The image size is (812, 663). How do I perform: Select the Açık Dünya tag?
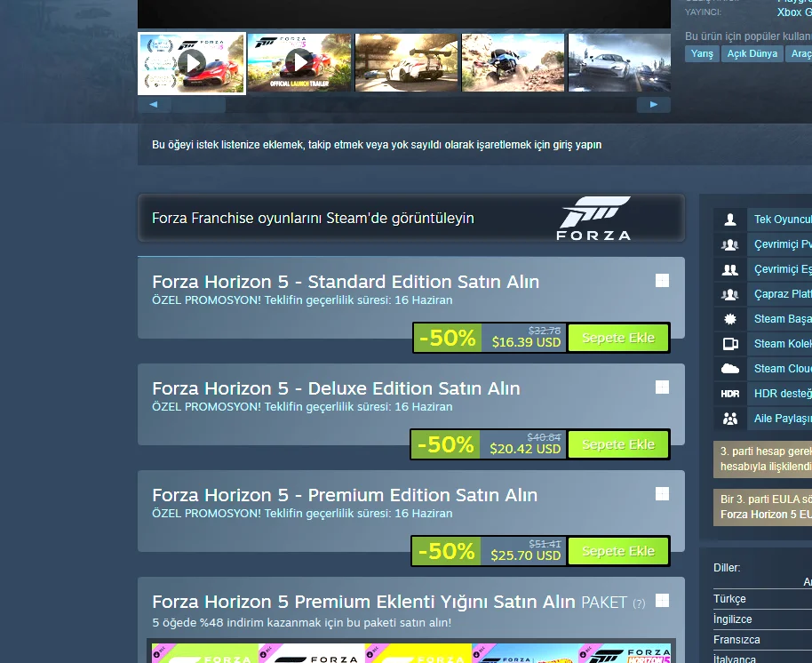pos(752,53)
